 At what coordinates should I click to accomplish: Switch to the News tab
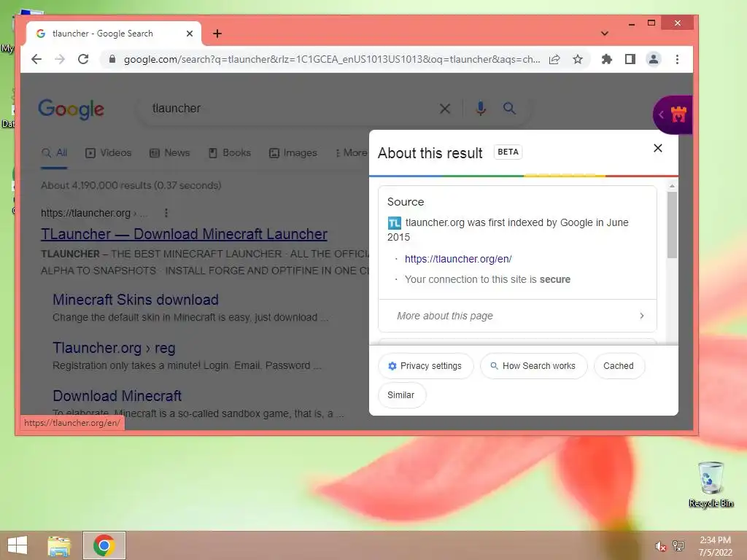tap(169, 153)
